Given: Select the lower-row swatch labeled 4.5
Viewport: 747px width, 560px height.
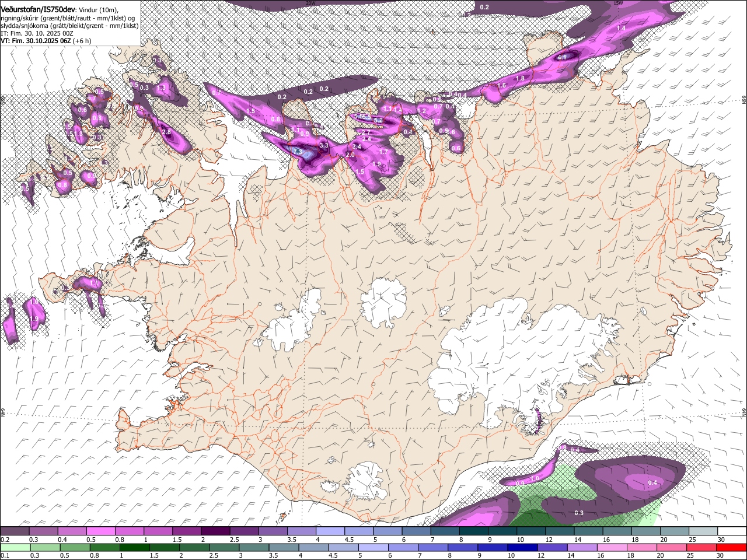Looking at the screenshot, I should click(x=343, y=547).
